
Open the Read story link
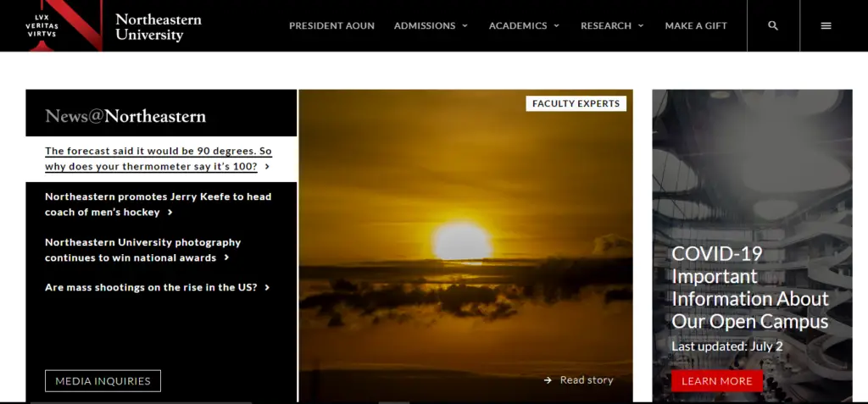pos(587,380)
